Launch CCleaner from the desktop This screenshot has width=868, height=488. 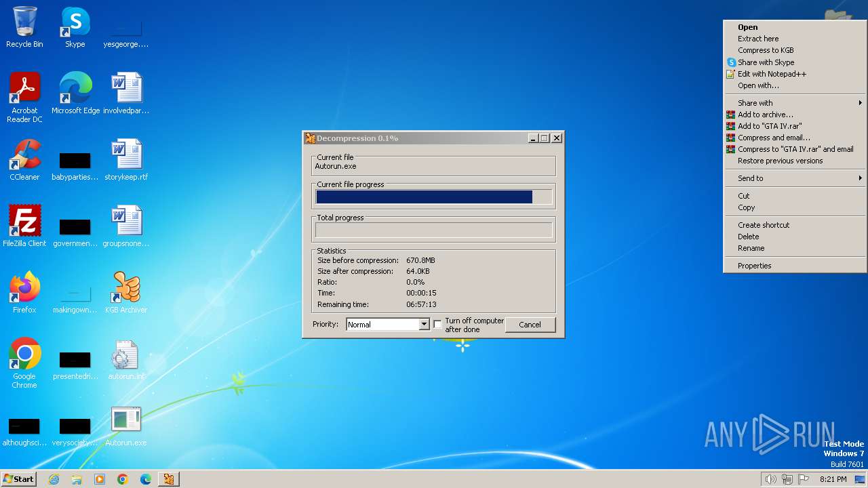point(24,159)
